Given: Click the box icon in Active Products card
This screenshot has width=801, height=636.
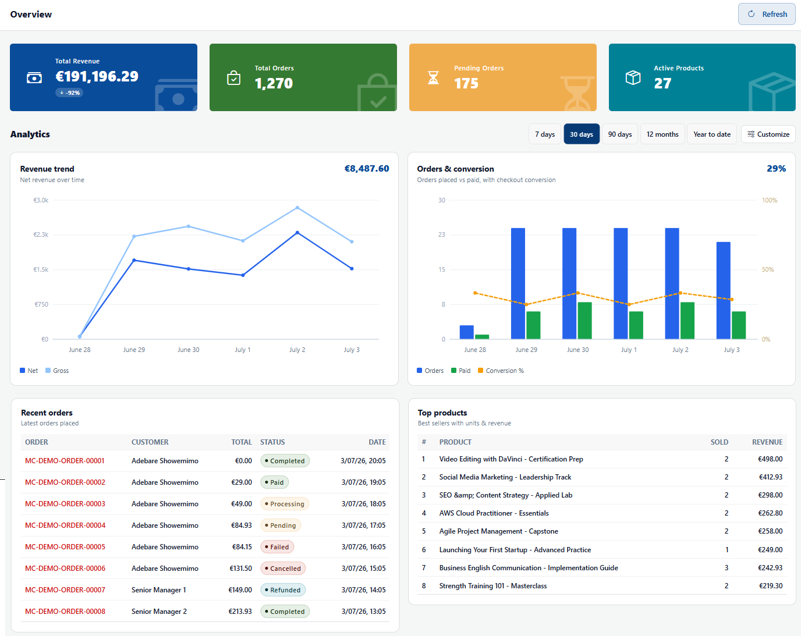Looking at the screenshot, I should 633,78.
